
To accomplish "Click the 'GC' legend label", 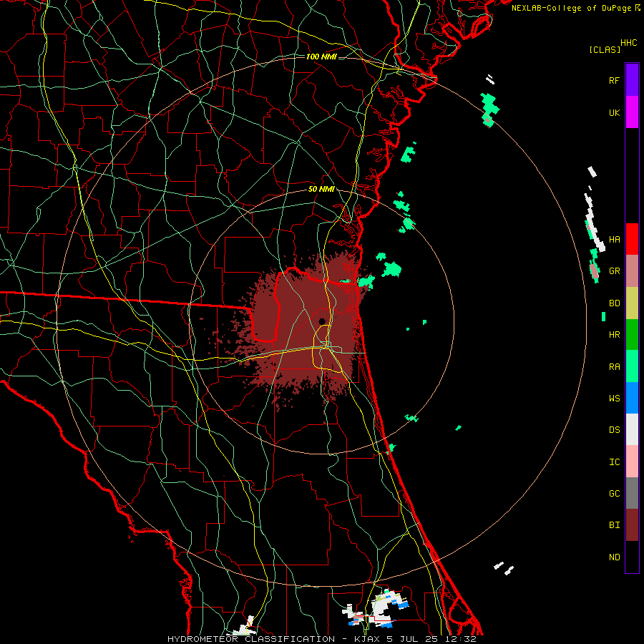I will 614,494.
